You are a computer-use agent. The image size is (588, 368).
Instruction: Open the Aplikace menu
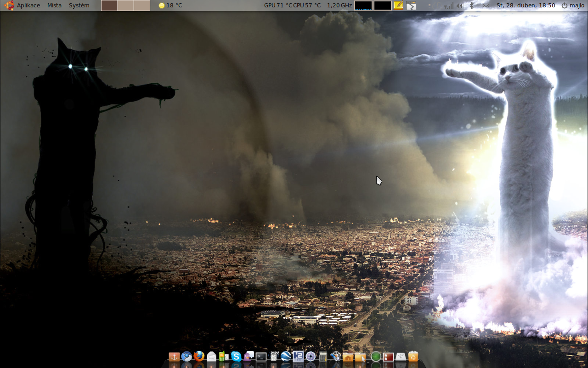coord(28,6)
